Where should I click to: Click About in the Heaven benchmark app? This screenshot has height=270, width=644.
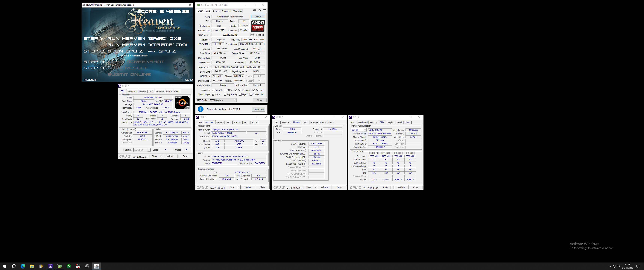pos(90,80)
